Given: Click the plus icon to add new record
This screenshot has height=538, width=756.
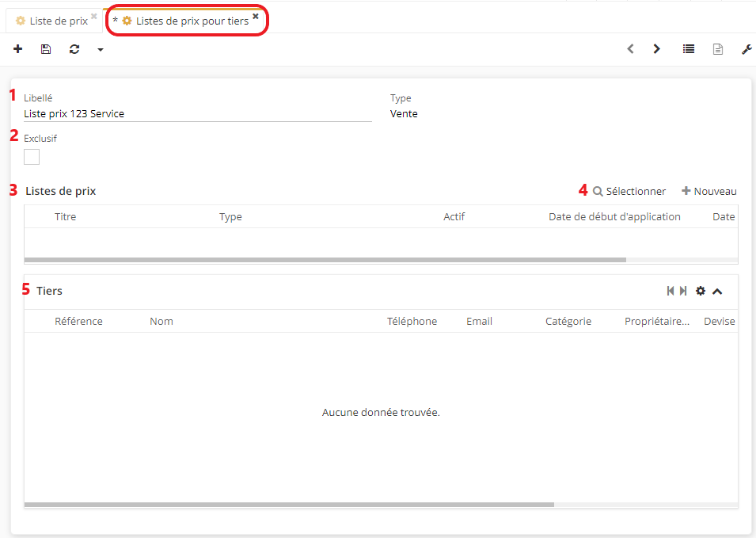Looking at the screenshot, I should [18, 49].
